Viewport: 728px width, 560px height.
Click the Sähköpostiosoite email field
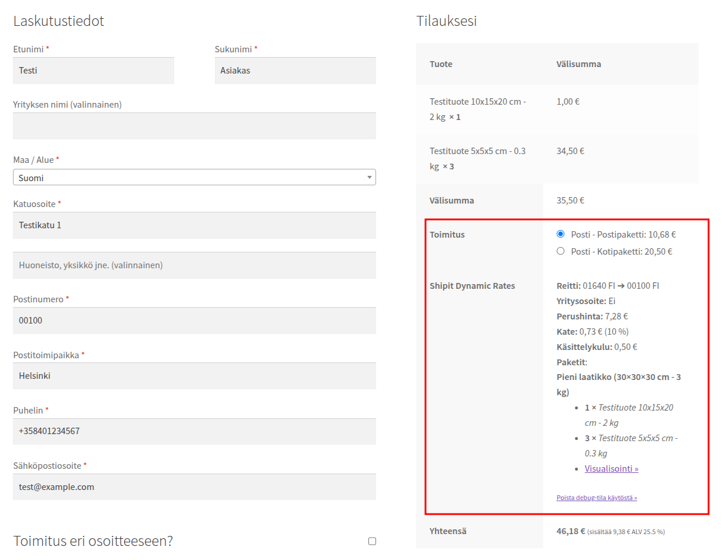click(194, 487)
